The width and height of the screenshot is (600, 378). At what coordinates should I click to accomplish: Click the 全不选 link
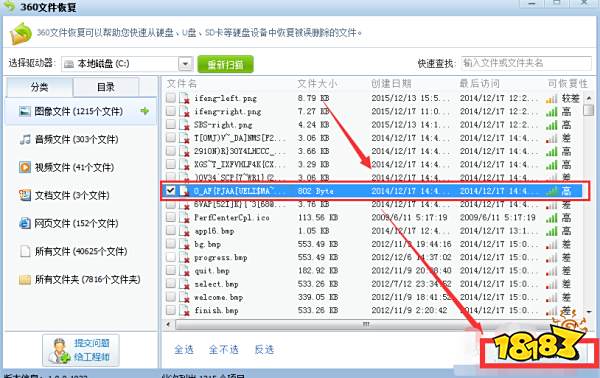(x=224, y=350)
